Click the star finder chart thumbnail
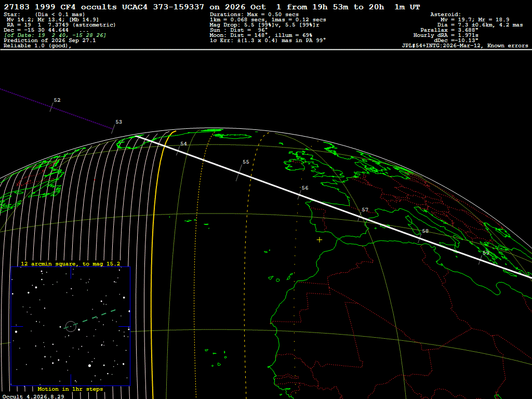Image resolution: width=532 pixels, height=399 pixels. pyautogui.click(x=71, y=326)
